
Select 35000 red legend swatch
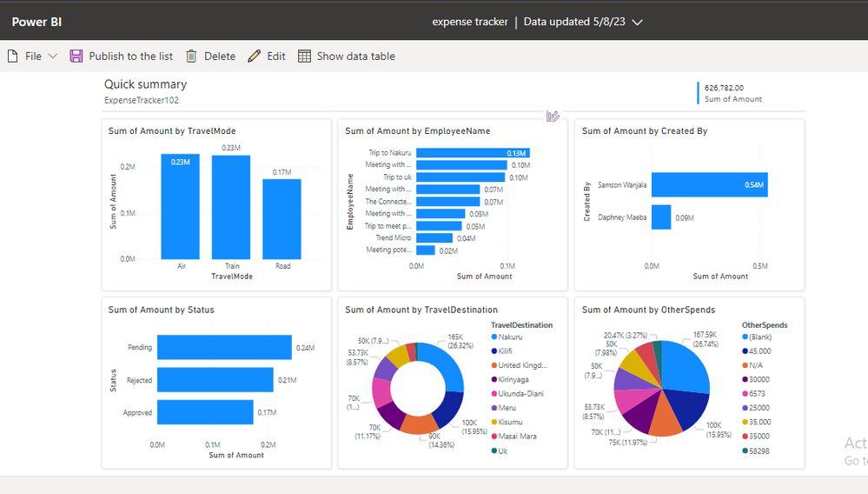point(745,437)
